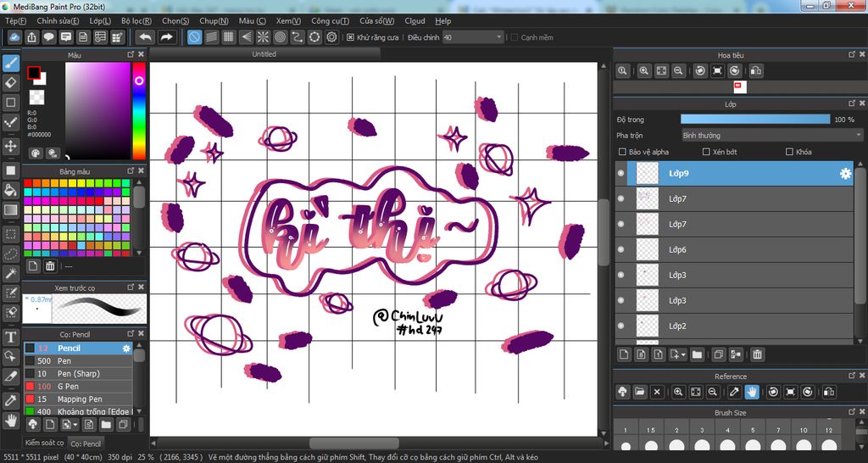Delete layer with trash icon in layer panel
Viewport: 868px width, 463px height.
point(757,354)
